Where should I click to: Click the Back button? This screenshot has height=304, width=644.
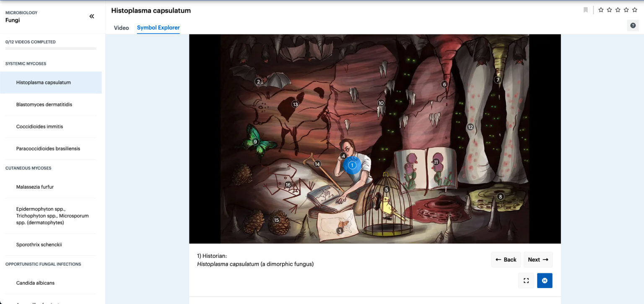506,260
